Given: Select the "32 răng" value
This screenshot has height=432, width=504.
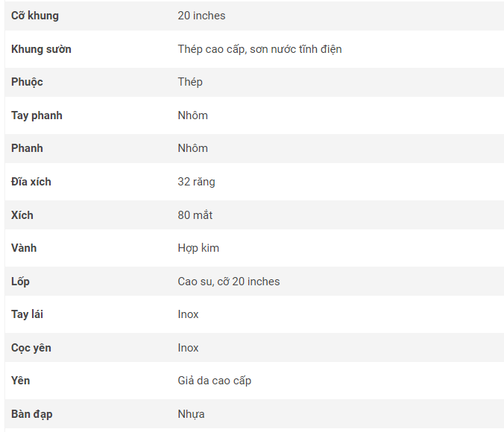Looking at the screenshot, I should (x=196, y=182).
